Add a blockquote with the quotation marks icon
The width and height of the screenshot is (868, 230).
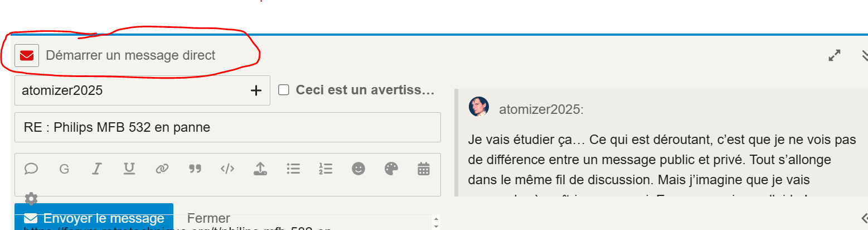click(195, 169)
